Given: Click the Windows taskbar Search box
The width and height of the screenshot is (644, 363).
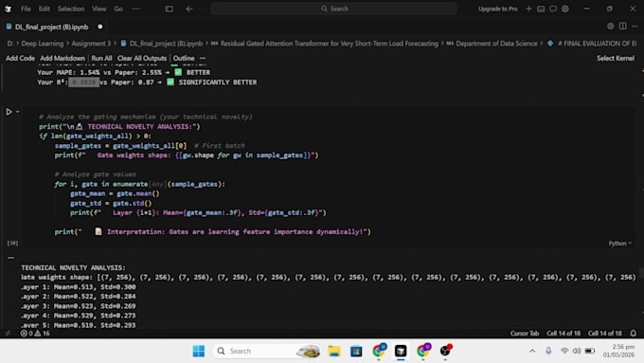Looking at the screenshot, I should click(x=267, y=351).
